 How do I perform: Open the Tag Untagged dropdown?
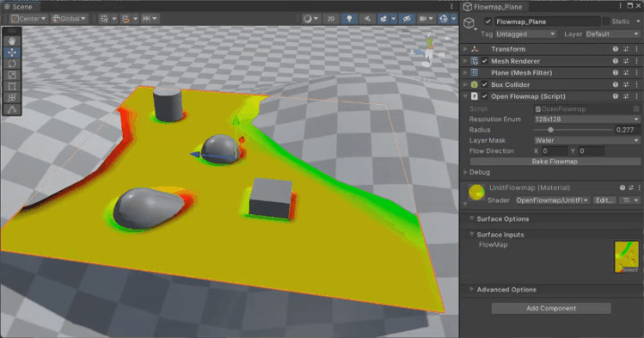coord(526,34)
